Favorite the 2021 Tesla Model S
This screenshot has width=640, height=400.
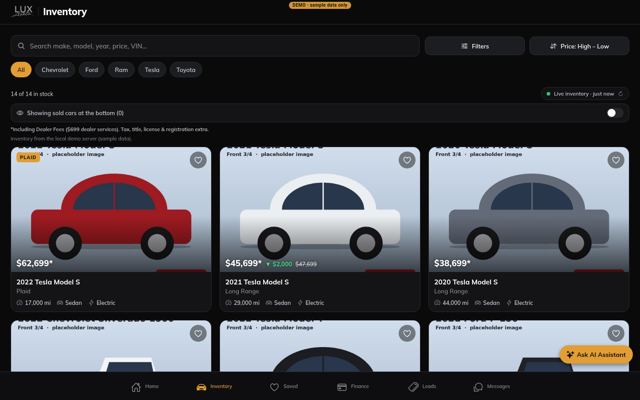(x=407, y=160)
